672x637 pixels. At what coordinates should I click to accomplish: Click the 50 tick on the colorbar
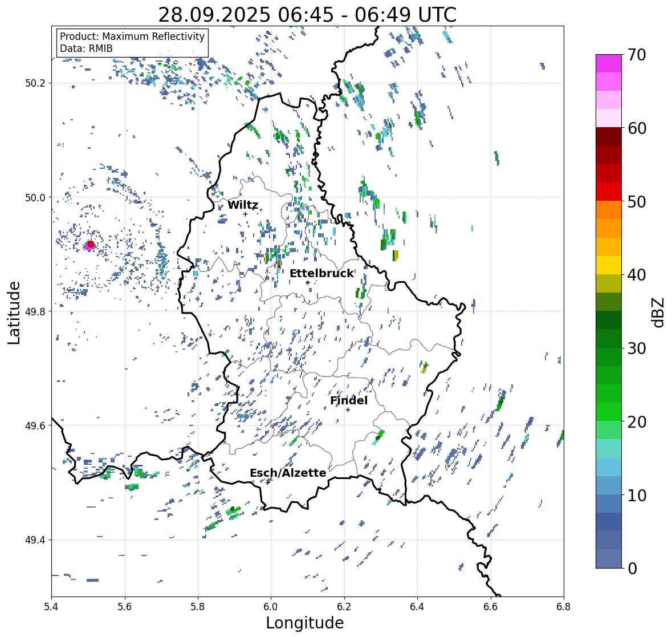637,201
